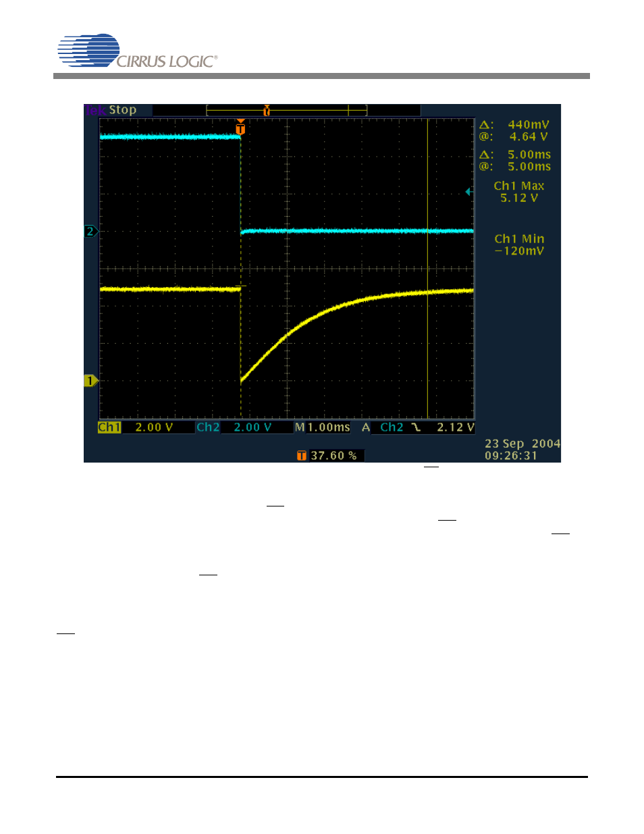Viewport: 644px width, 834px height.
Task: Select the channel 2 ground marker
Action: coord(90,232)
